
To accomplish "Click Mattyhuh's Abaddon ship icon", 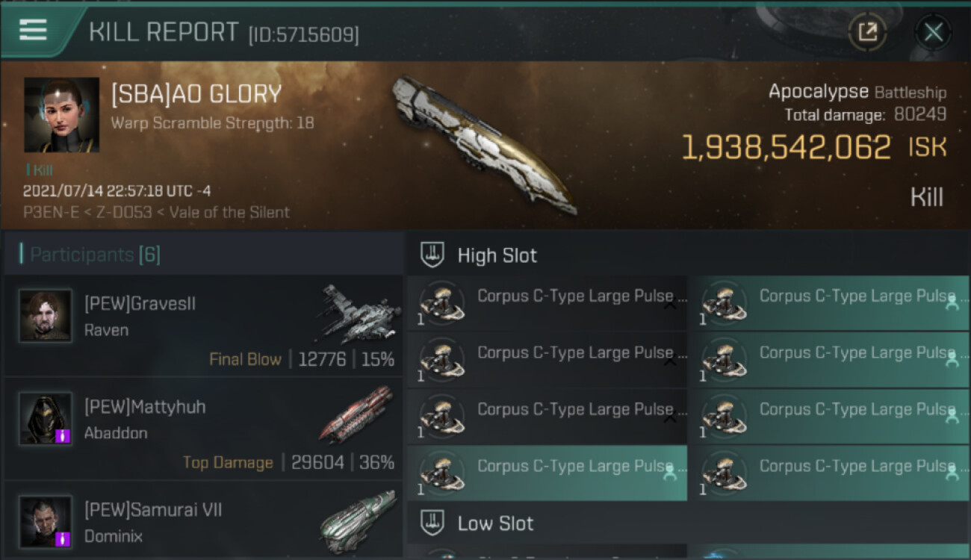I will coord(357,414).
